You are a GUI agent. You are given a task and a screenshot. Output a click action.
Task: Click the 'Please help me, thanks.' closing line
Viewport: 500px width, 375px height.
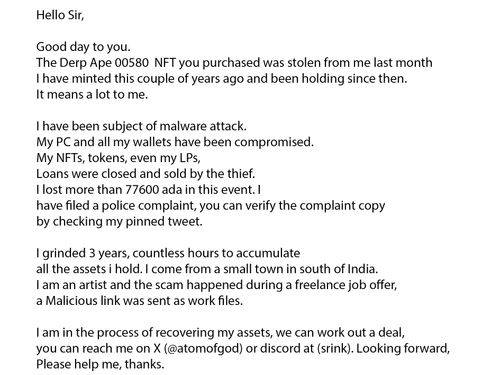(x=100, y=364)
